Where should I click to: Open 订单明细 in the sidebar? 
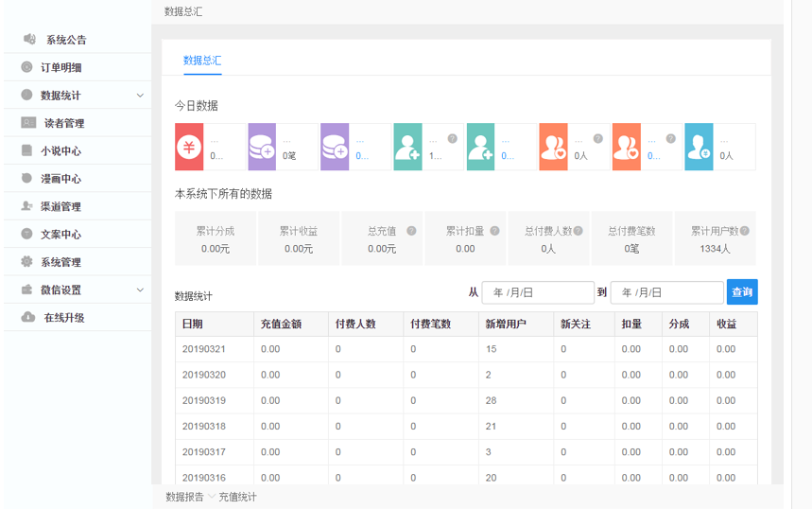[x=60, y=68]
